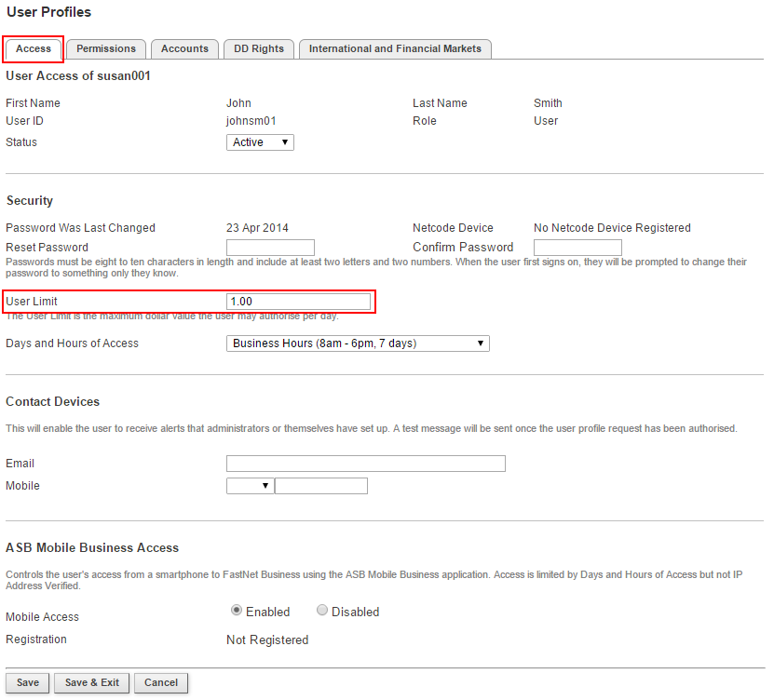Open the Mobile country code dropdown
Image resolution: width=774 pixels, height=700 pixels.
(250, 486)
